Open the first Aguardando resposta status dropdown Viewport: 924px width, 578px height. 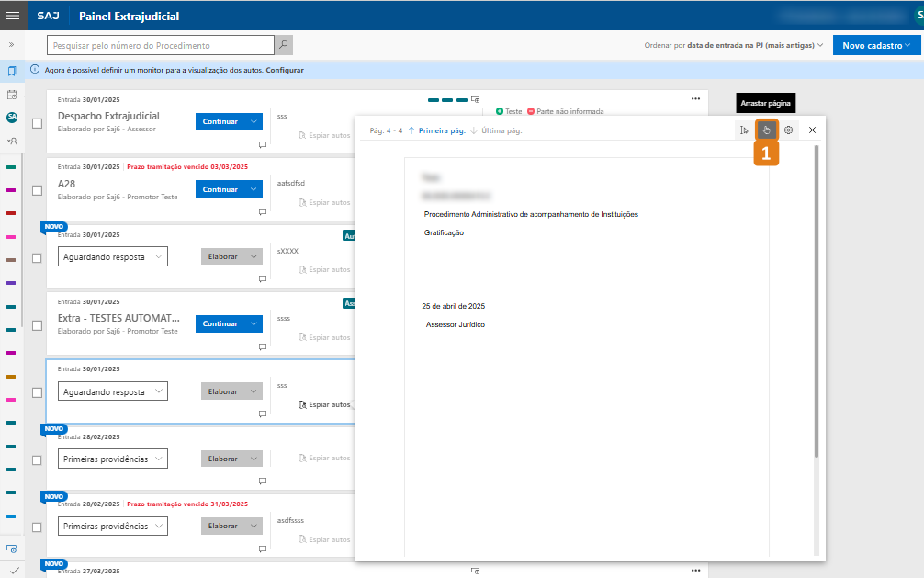(x=113, y=257)
